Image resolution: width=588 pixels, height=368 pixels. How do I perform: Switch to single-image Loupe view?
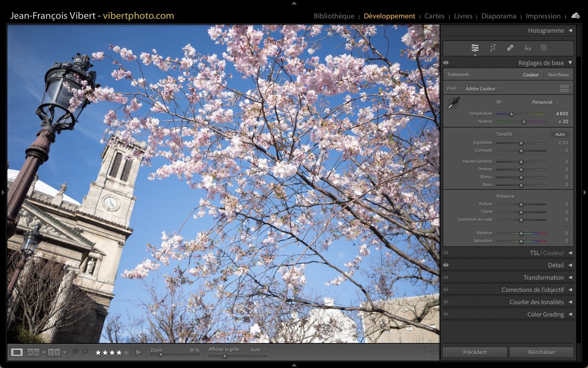point(17,352)
